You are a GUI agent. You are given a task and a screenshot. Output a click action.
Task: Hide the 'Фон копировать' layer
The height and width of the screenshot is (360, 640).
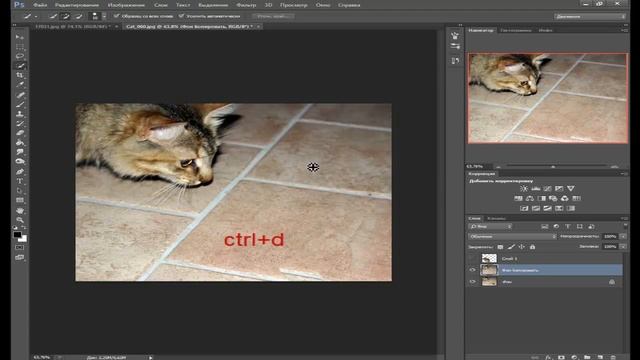(x=473, y=270)
